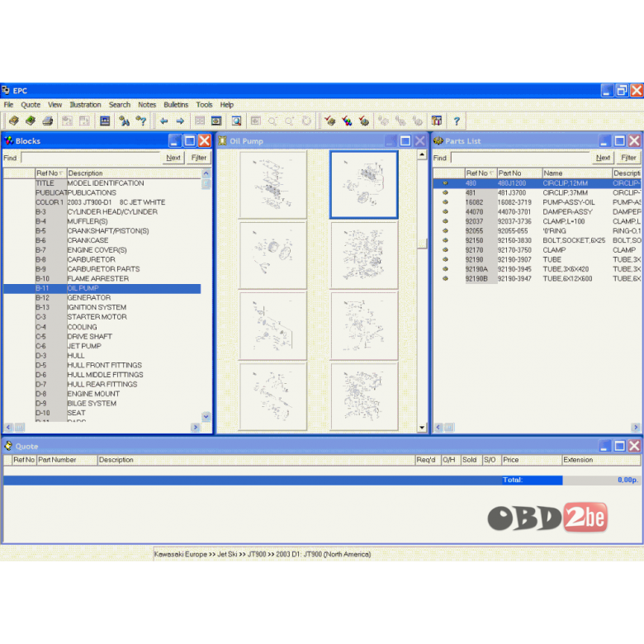Click the Name column header
The width and height of the screenshot is (644, 644).
click(577, 173)
